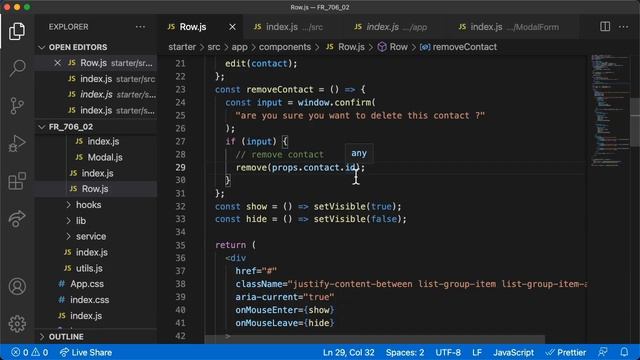This screenshot has width=640, height=360.
Task: Place cursor on removeContact declaration
Action: pos(280,89)
